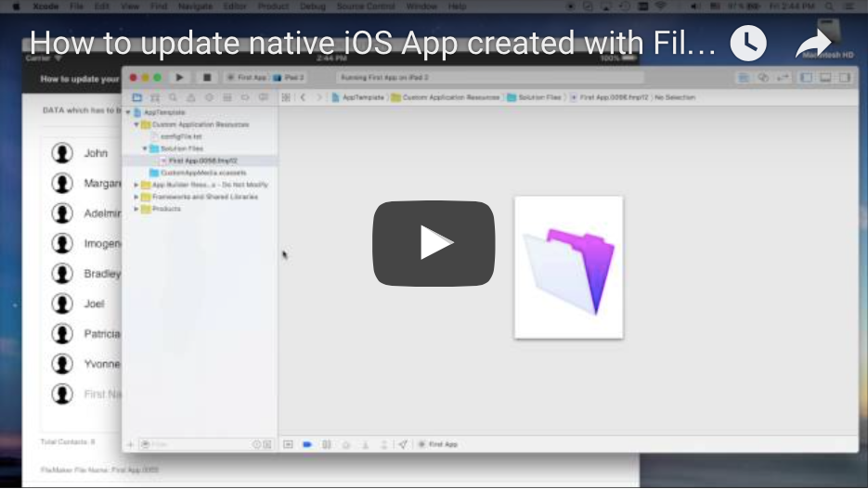This screenshot has height=489, width=868.
Task: Click the Pause execution button
Action: click(327, 444)
